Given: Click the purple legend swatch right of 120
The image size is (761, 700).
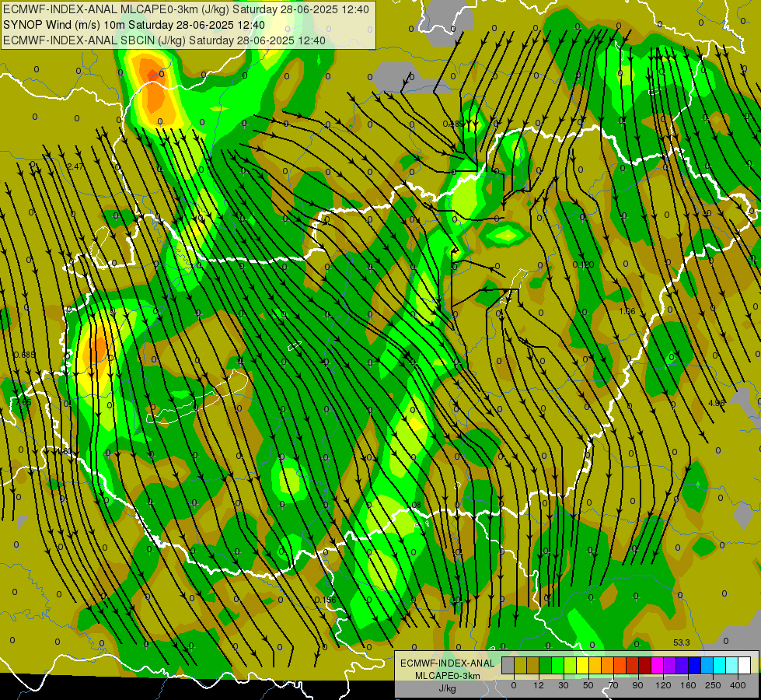Looking at the screenshot, I should [670, 665].
